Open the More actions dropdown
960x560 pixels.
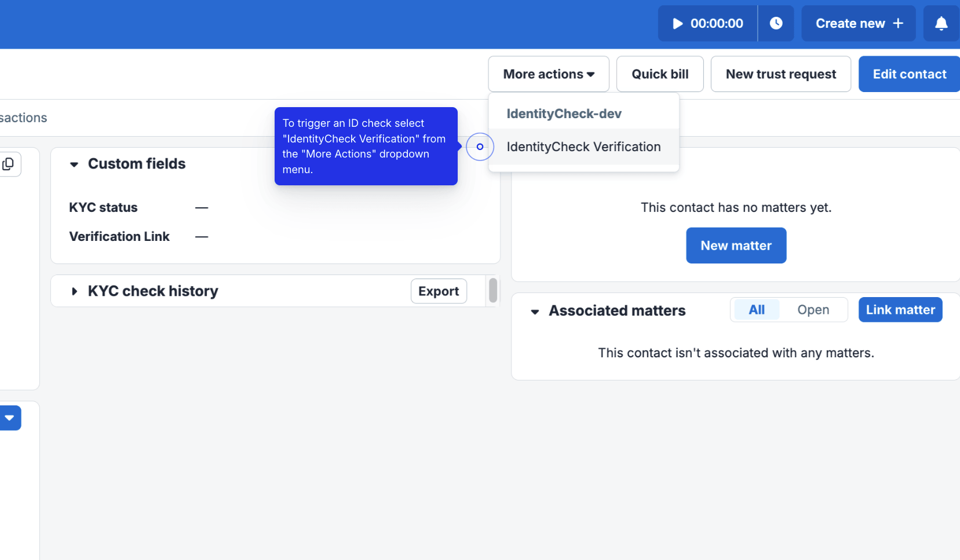(x=548, y=74)
